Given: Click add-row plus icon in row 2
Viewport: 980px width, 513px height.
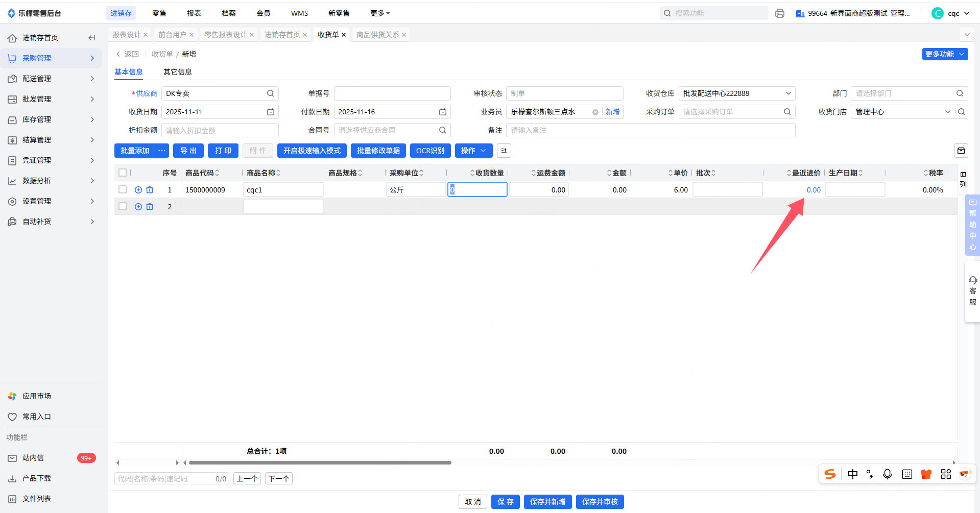Looking at the screenshot, I should coord(138,207).
